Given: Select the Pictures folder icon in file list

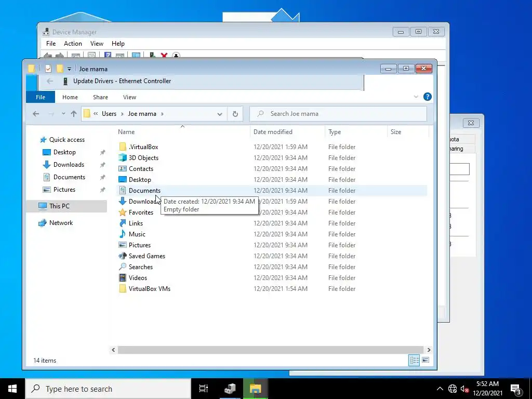Looking at the screenshot, I should (x=123, y=245).
